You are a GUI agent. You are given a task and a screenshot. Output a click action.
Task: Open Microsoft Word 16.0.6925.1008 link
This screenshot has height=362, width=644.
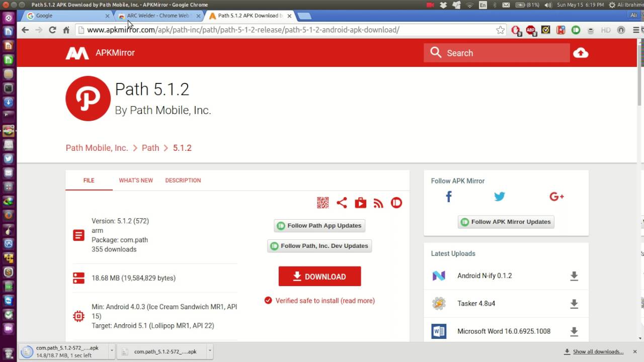(504, 331)
